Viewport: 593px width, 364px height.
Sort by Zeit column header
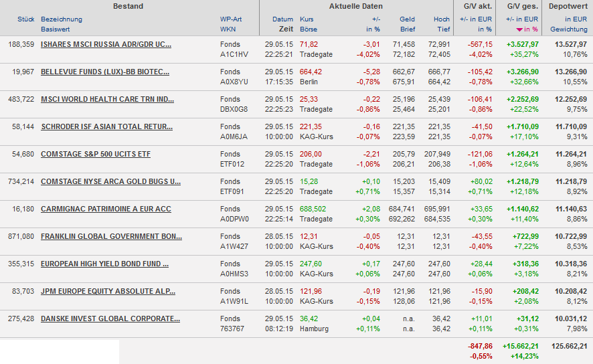[x=286, y=29]
